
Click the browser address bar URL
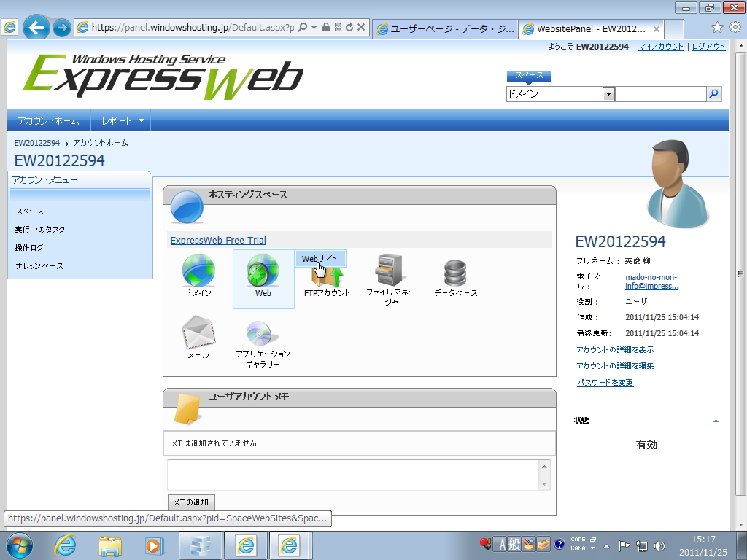pos(193,27)
